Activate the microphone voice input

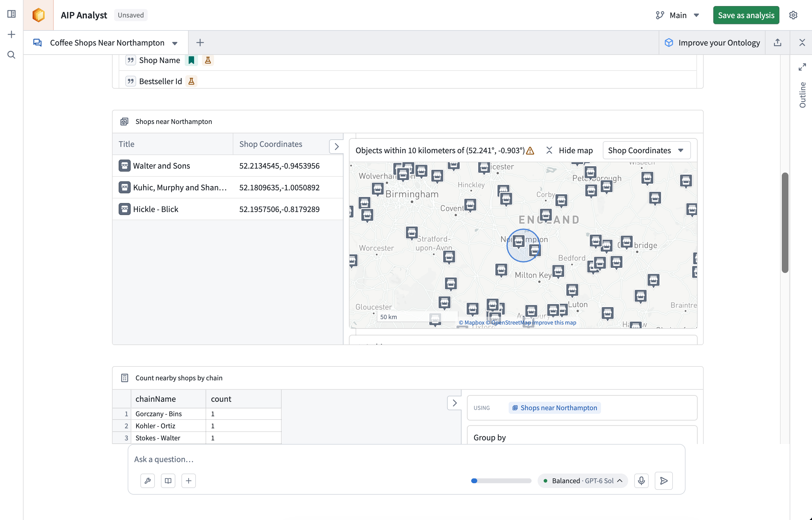point(641,480)
